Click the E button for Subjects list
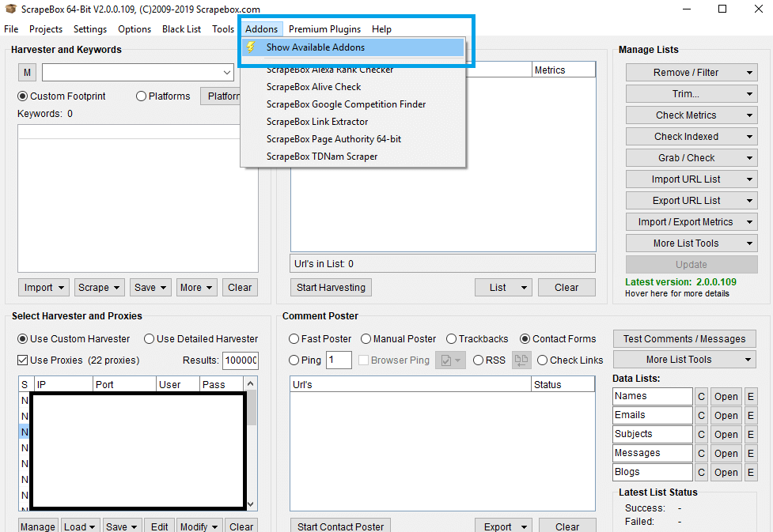The height and width of the screenshot is (532, 773). coord(750,435)
